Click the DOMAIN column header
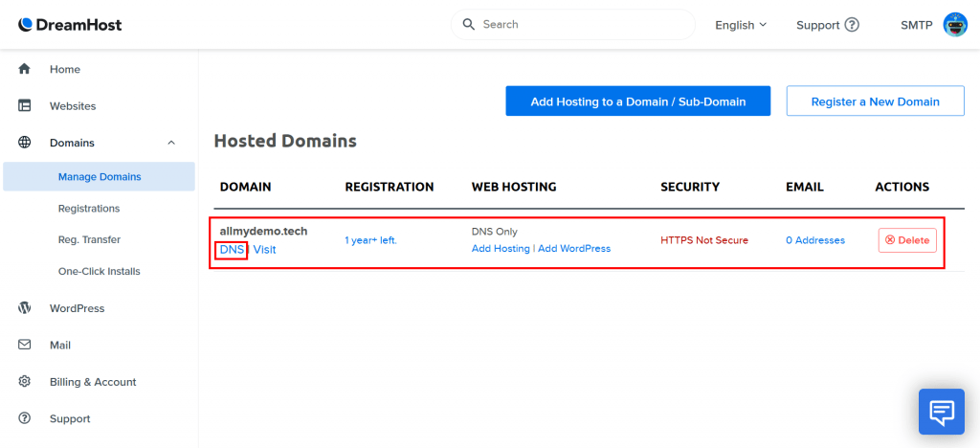 [246, 187]
